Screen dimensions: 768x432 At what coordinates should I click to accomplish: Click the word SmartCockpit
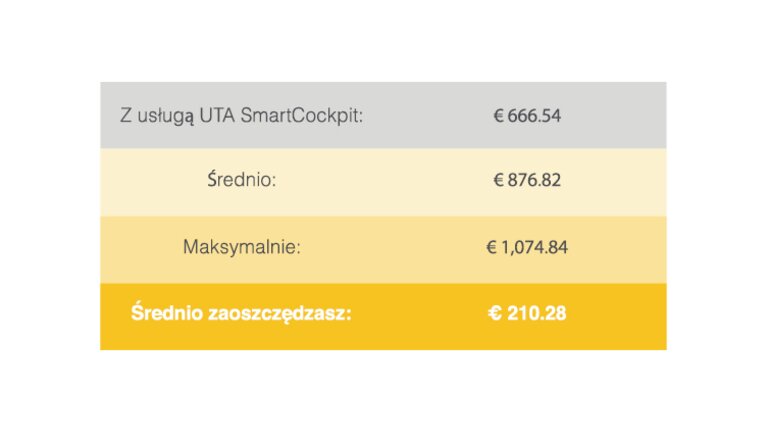click(x=302, y=116)
